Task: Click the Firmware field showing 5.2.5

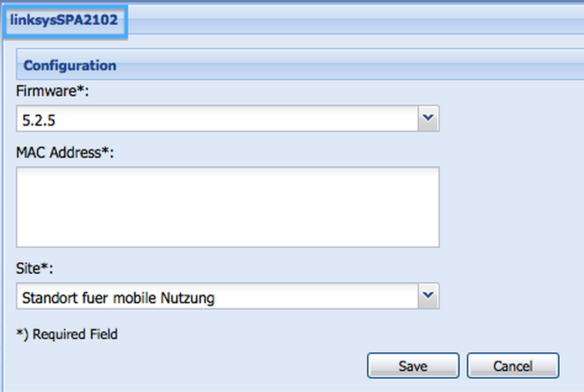Action: [x=217, y=119]
